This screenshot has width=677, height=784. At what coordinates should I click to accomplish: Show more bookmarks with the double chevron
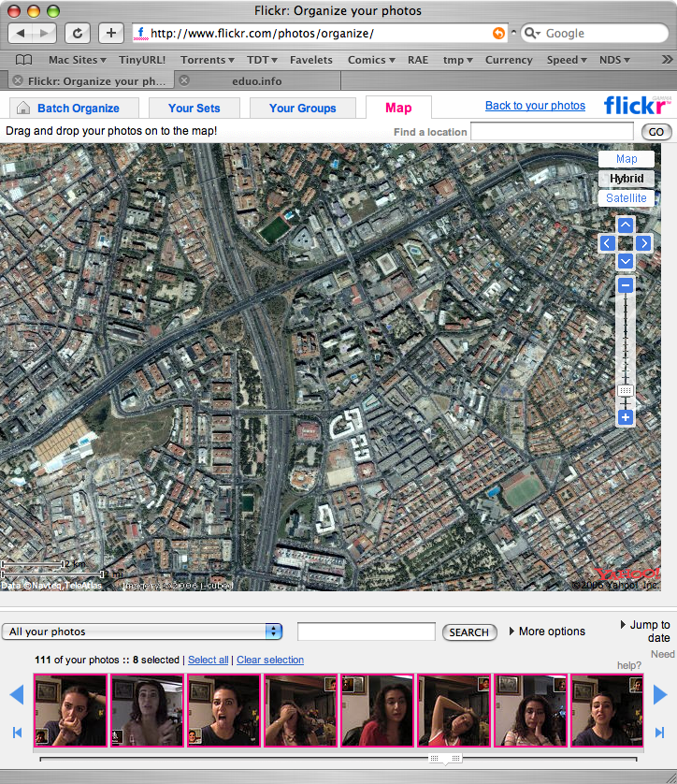(x=667, y=60)
